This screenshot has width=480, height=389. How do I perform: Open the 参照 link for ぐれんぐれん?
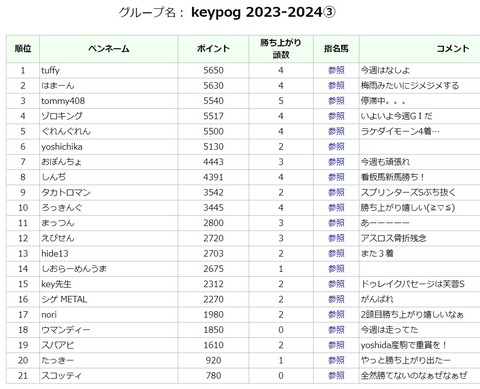[336, 131]
